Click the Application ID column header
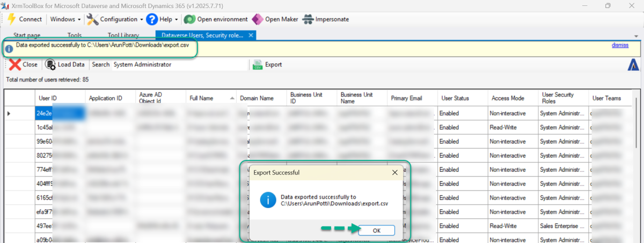644x243 pixels. pyautogui.click(x=111, y=98)
